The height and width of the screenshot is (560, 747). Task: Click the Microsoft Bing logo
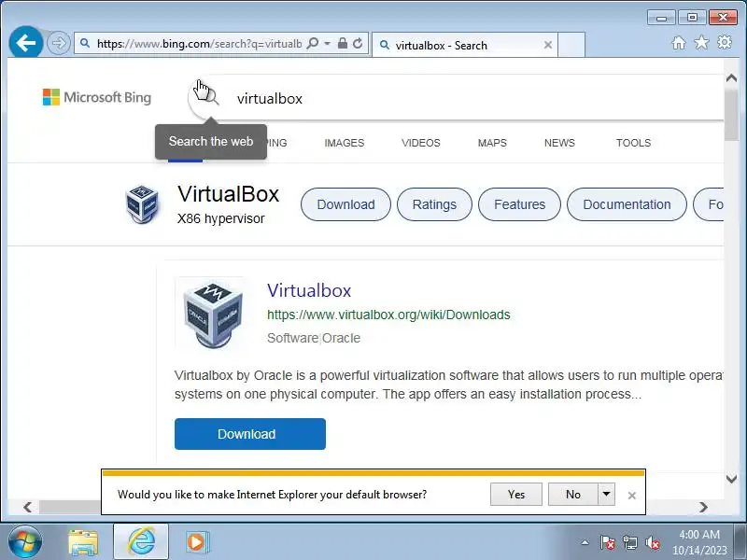point(97,97)
